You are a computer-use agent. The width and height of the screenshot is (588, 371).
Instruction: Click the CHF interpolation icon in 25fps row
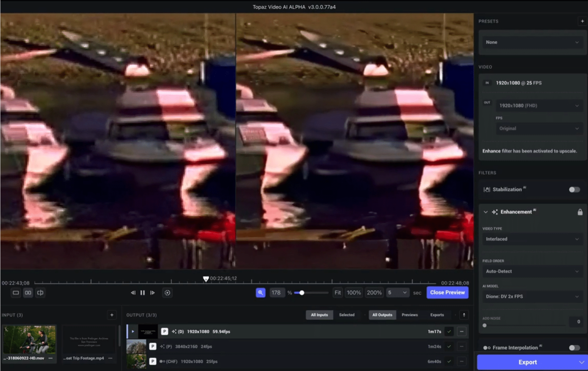click(162, 362)
